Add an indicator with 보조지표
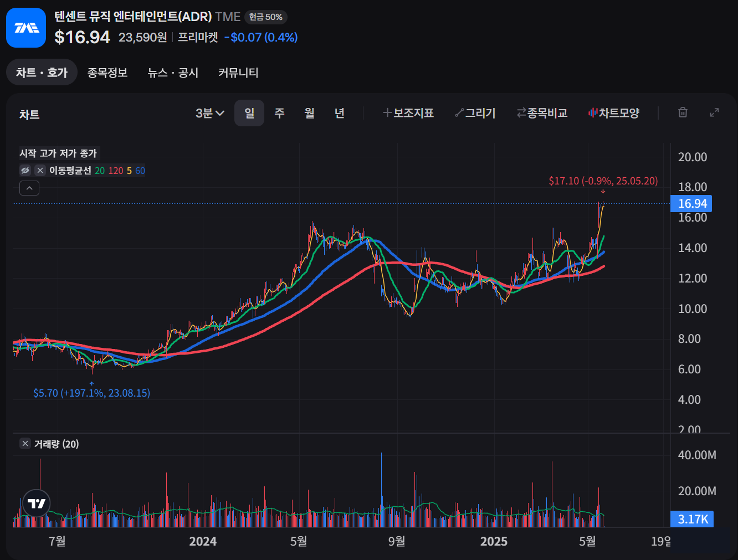738x560 pixels. click(x=408, y=113)
